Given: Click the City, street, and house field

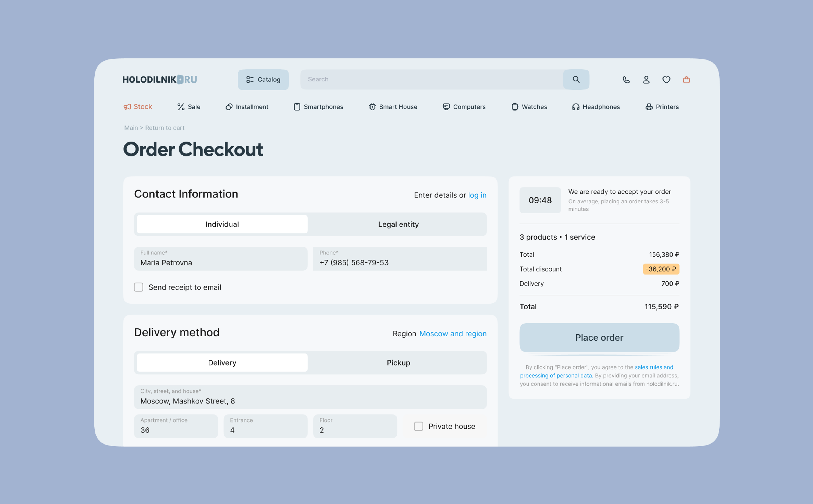Looking at the screenshot, I should click(x=310, y=397).
